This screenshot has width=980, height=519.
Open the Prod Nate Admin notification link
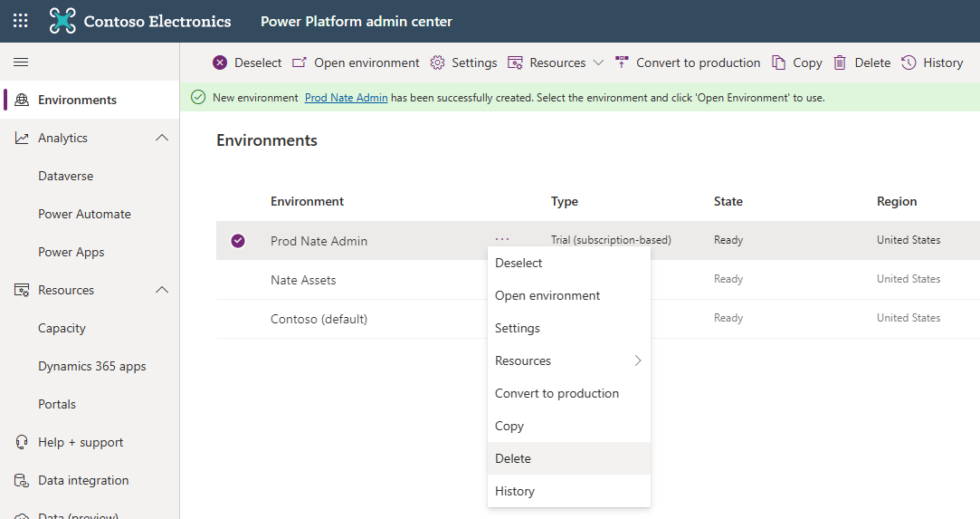(346, 98)
